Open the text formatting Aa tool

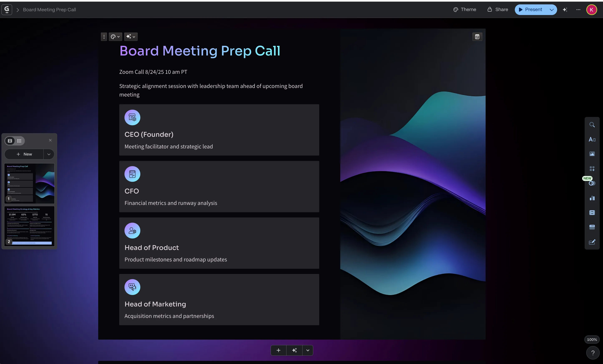point(592,139)
